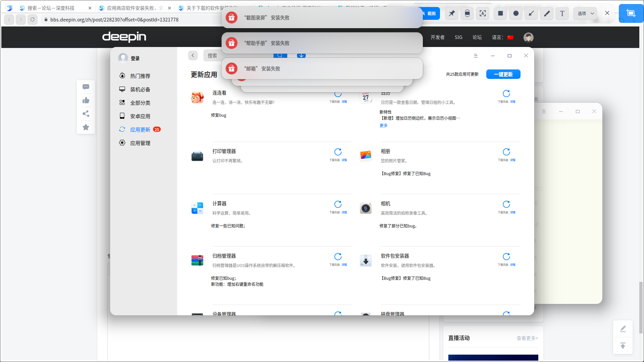Go back in the browser
The image size is (644, 362).
[x=9, y=19]
